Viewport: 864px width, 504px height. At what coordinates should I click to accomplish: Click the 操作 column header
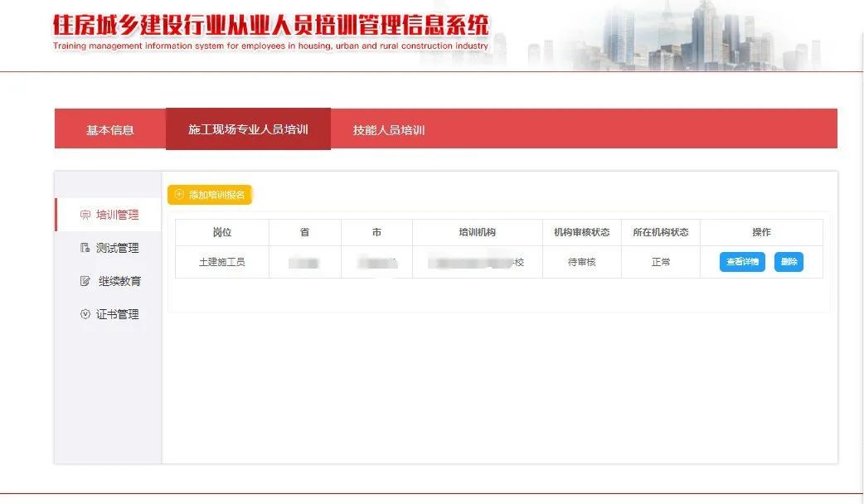(x=761, y=233)
